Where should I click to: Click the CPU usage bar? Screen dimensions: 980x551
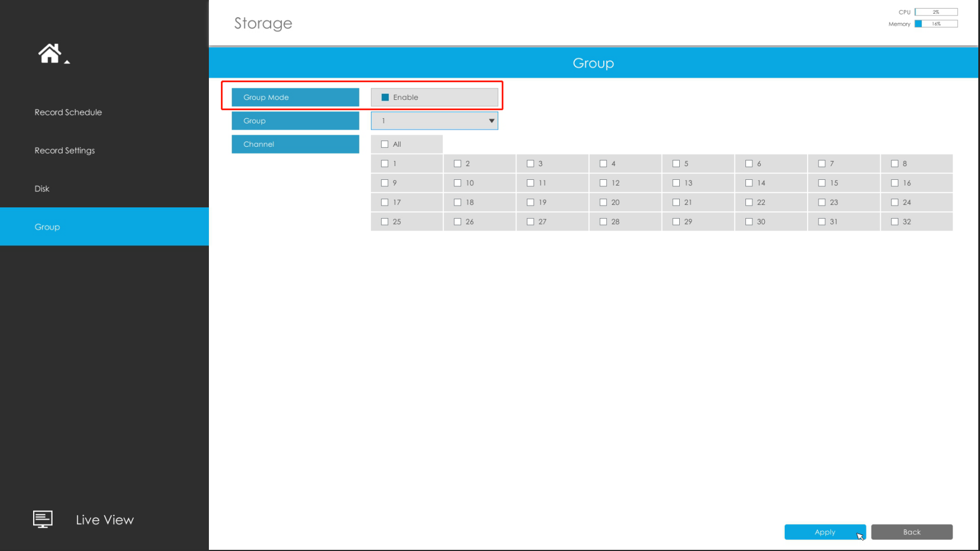pos(936,12)
